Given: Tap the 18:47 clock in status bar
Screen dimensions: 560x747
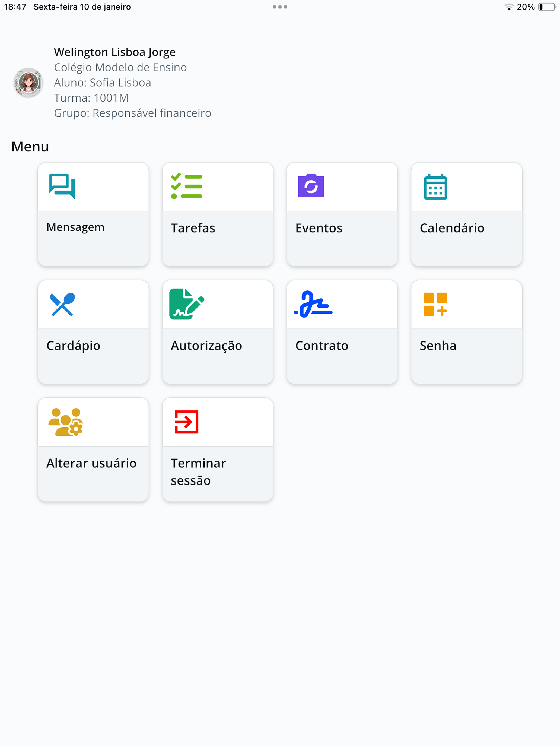Looking at the screenshot, I should (x=15, y=7).
